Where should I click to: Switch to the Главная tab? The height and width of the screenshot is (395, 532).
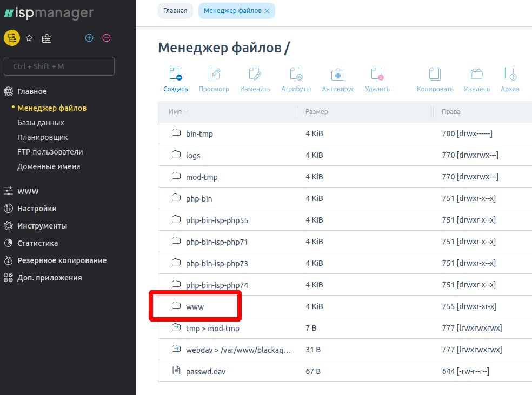click(175, 11)
